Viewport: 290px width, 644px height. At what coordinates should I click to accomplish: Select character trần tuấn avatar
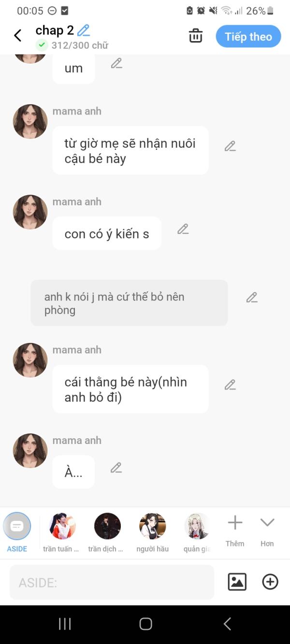62,532
